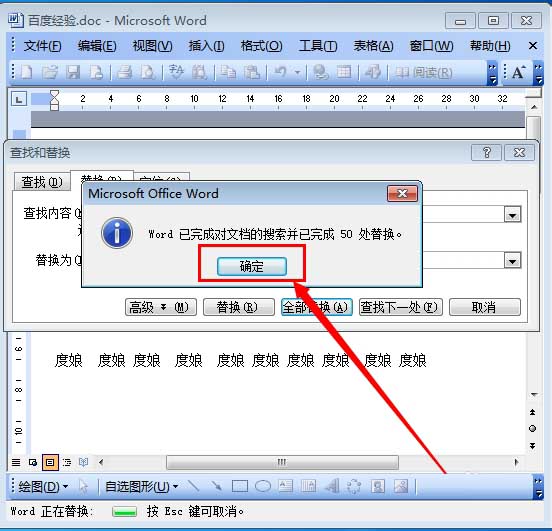Switch to Normal view button at bottom-left
The image size is (552, 531).
pyautogui.click(x=16, y=462)
